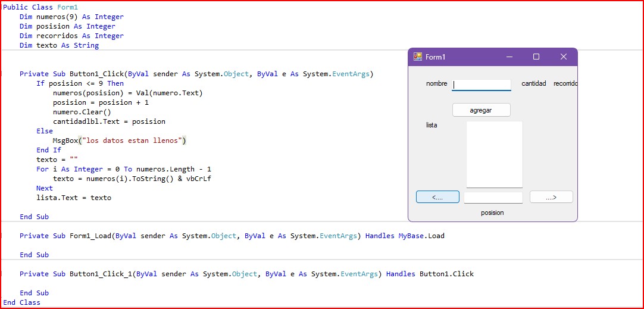The width and height of the screenshot is (644, 309).
Task: Focus the nombre text input
Action: point(482,85)
